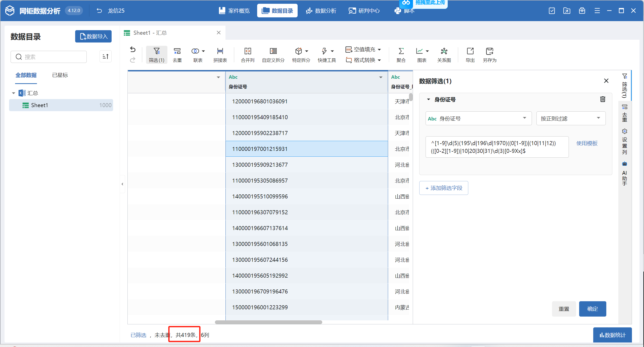Open the 去重 deduplicate tool
The height and width of the screenshot is (347, 644).
click(x=177, y=55)
